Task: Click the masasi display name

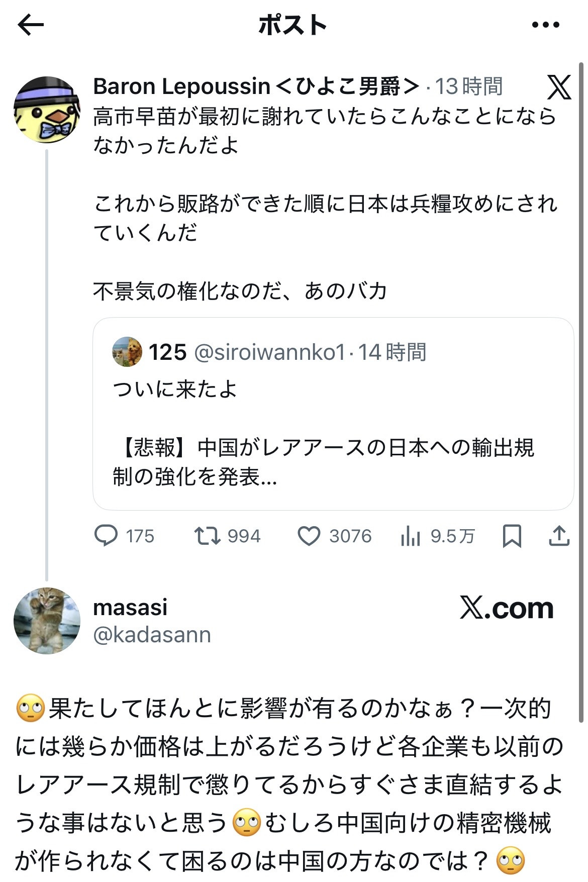Action: [130, 607]
